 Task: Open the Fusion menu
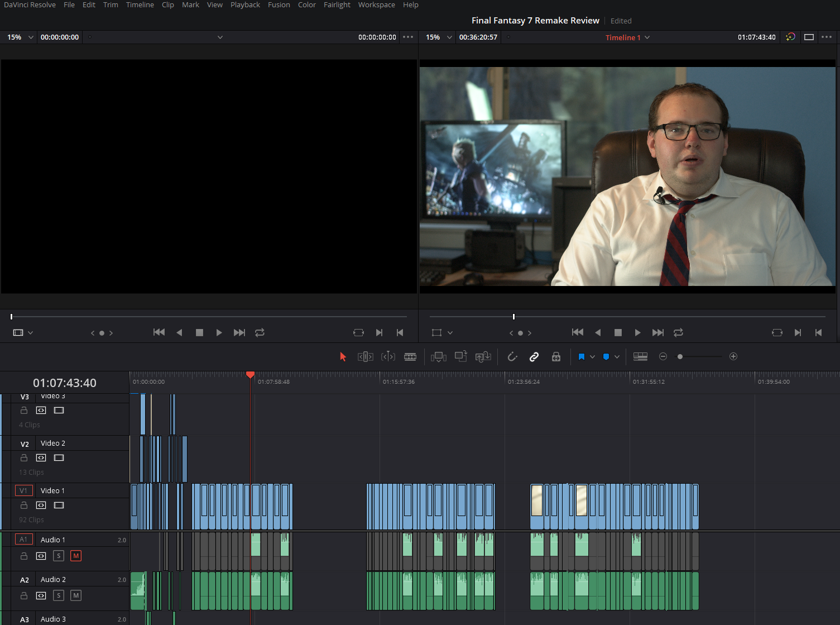coord(279,4)
